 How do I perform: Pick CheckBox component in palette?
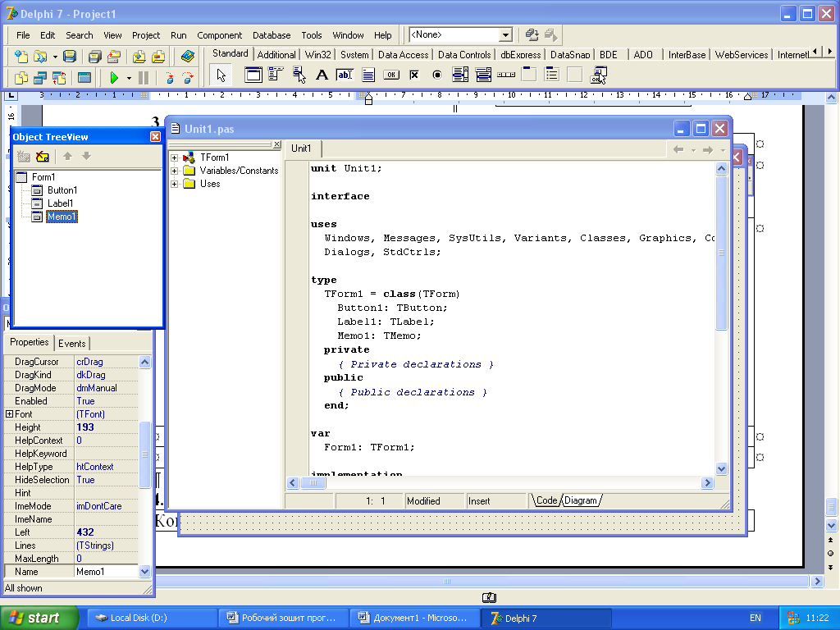click(414, 75)
